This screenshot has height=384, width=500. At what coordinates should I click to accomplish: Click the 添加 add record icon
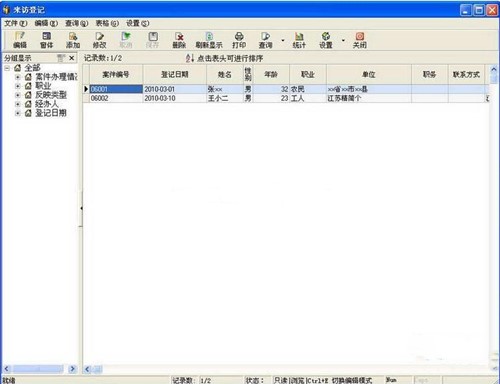coord(73,40)
